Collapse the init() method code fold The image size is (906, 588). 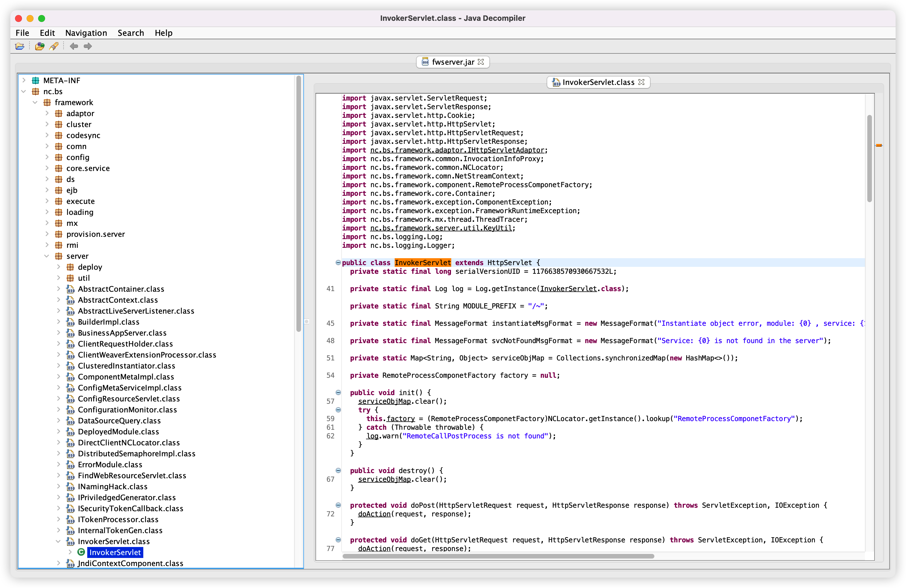pyautogui.click(x=338, y=392)
